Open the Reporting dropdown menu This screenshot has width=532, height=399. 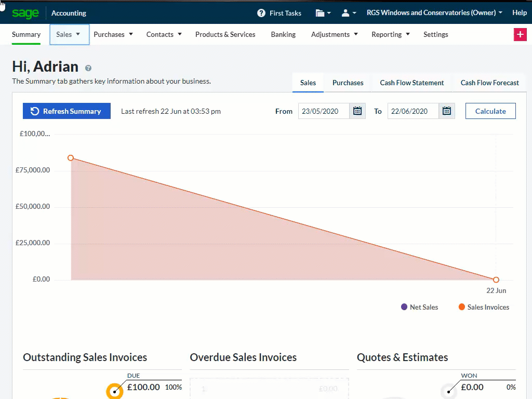click(x=391, y=34)
